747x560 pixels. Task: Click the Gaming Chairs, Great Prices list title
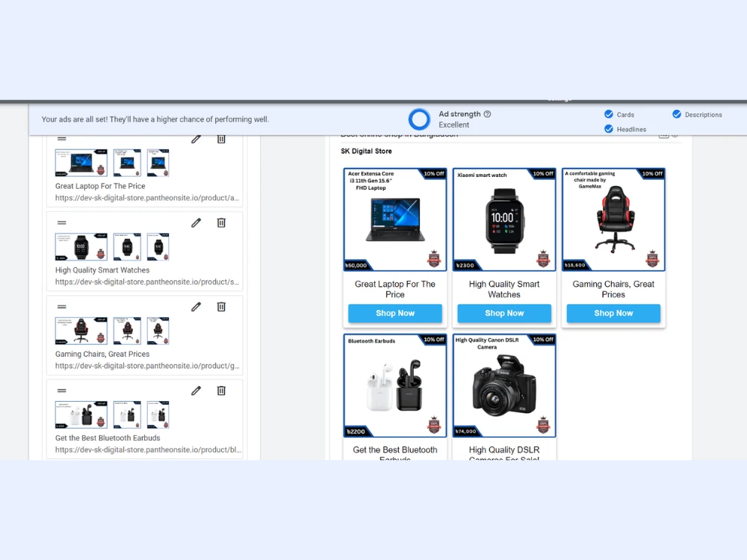pos(102,354)
